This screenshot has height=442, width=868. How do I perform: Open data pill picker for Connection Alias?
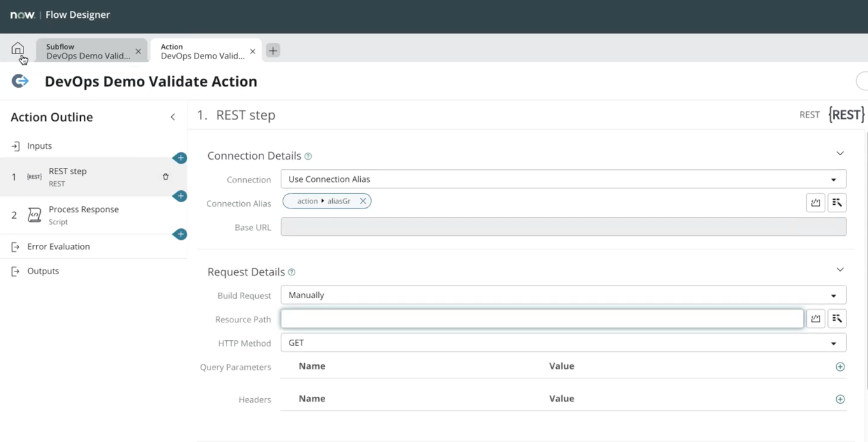pyautogui.click(x=837, y=203)
